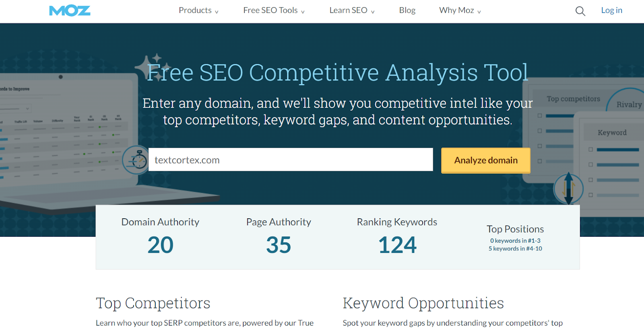
Task: Open the Why Moz dropdown
Action: tap(460, 10)
